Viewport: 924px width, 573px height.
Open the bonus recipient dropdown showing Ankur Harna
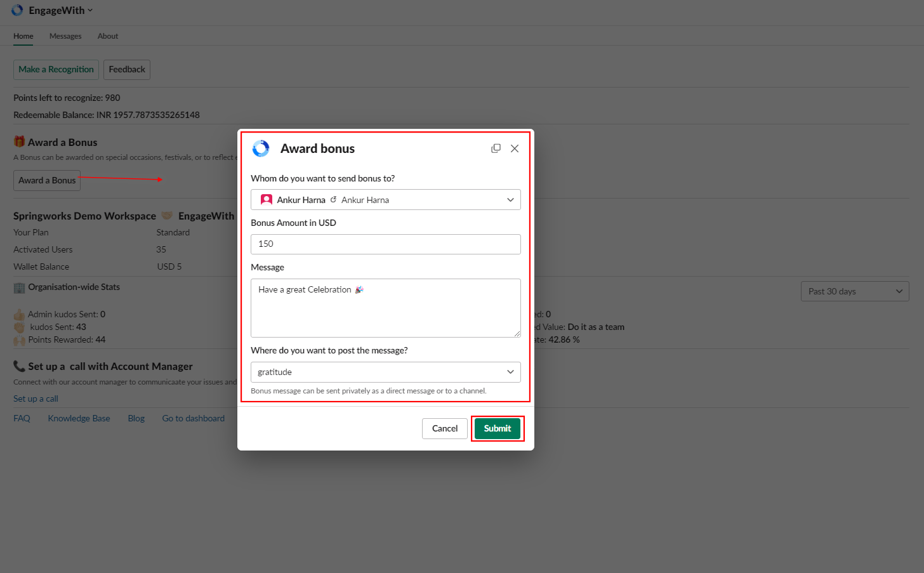coord(386,200)
